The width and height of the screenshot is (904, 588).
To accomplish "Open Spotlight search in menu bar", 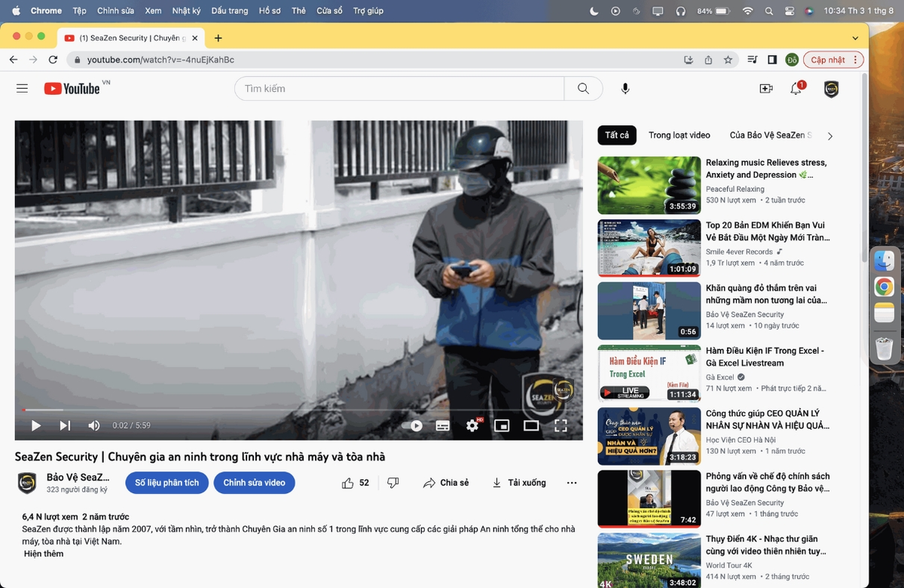I will [x=768, y=11].
